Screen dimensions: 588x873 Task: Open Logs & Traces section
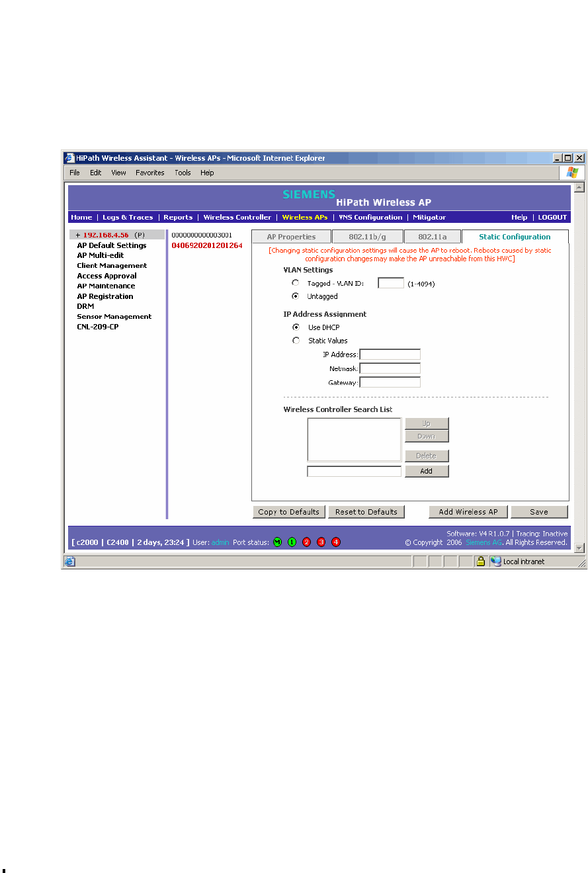(128, 217)
